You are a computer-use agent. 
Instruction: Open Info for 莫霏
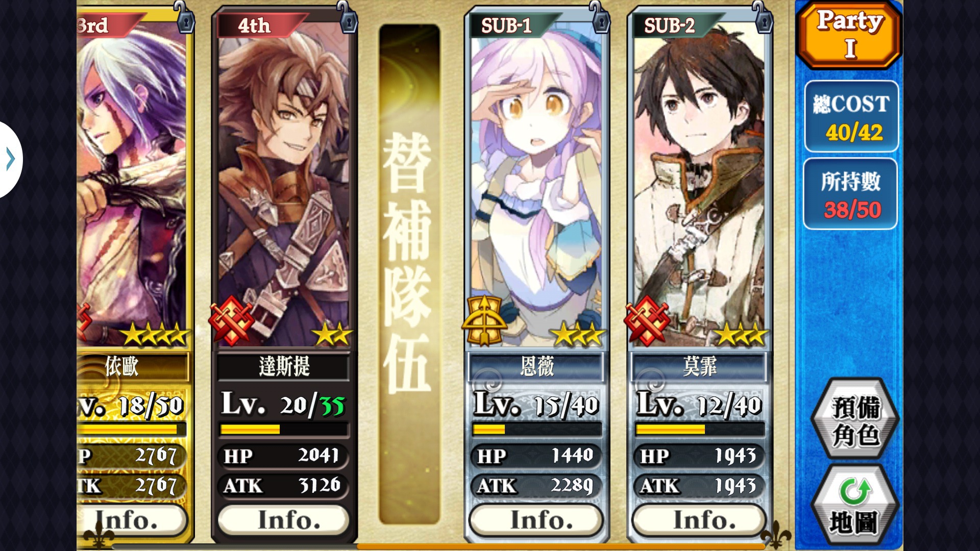pos(699,520)
